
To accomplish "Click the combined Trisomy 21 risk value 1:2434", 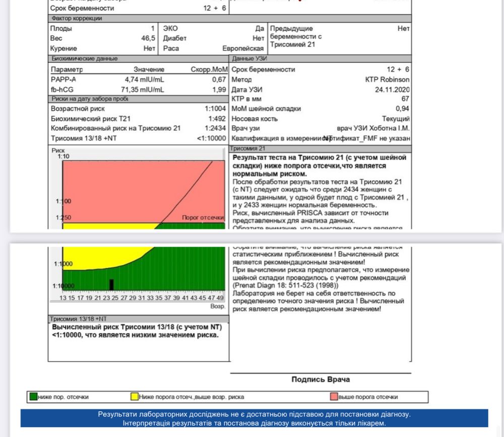I will [x=215, y=128].
